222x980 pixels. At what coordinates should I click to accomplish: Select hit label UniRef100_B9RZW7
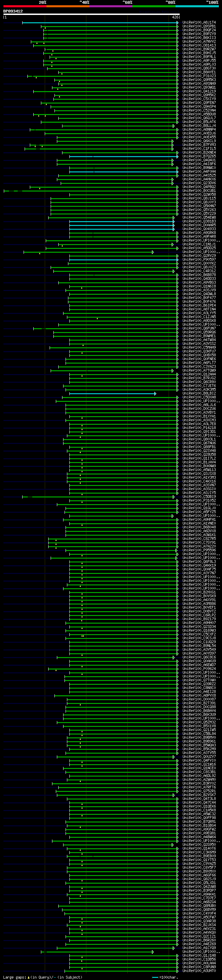pos(199,49)
